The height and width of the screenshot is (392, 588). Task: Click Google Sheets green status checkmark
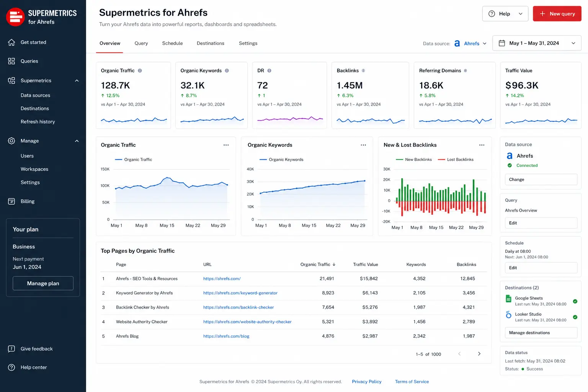click(575, 301)
